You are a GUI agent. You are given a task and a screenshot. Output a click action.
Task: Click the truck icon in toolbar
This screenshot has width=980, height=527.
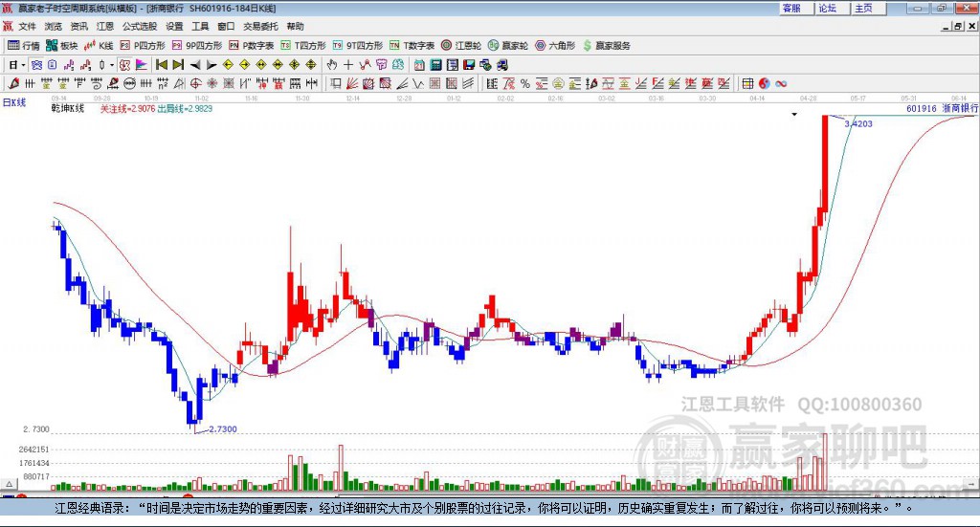[x=501, y=65]
